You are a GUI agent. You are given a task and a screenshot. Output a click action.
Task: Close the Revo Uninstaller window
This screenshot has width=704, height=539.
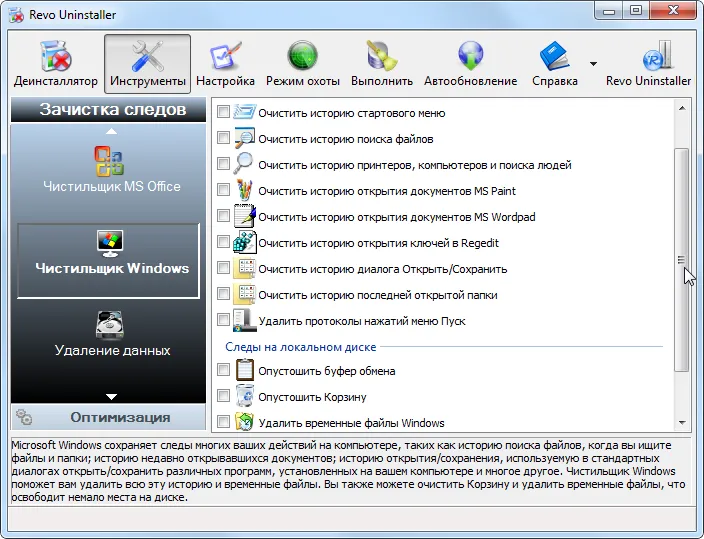tap(673, 10)
